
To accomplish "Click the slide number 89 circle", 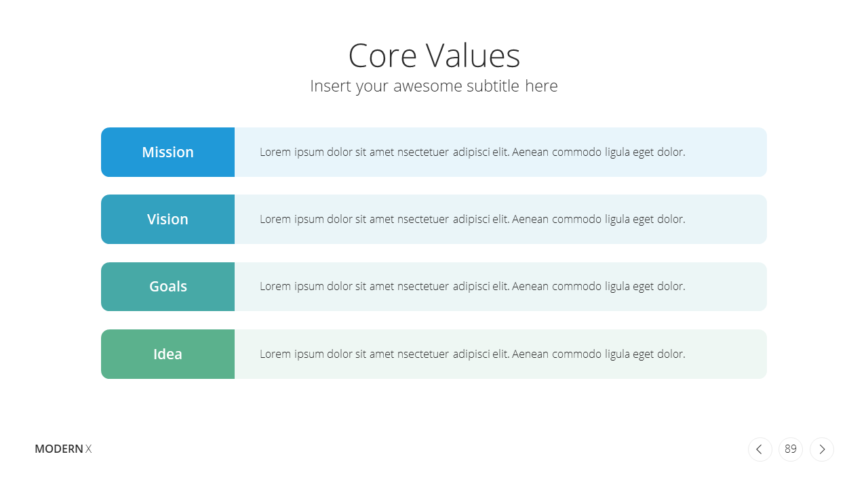I will [791, 449].
